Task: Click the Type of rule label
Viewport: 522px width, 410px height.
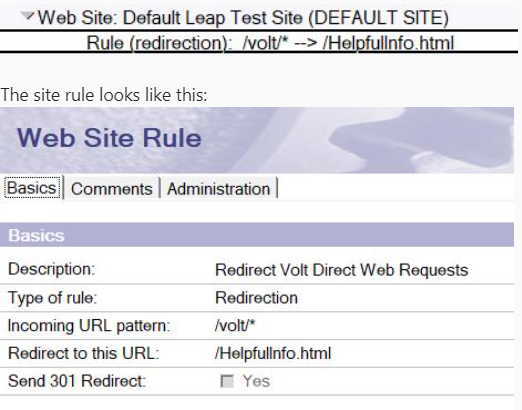Action: 52,297
